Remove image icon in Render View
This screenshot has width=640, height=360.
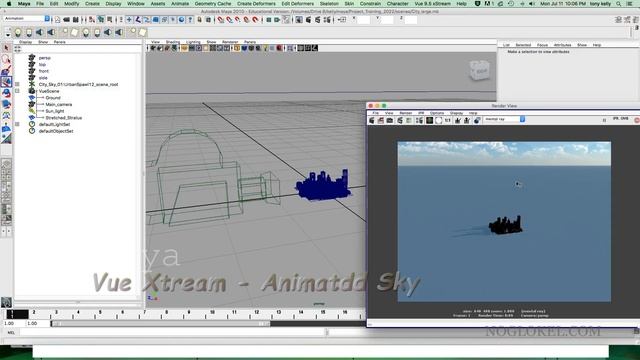[x=467, y=120]
